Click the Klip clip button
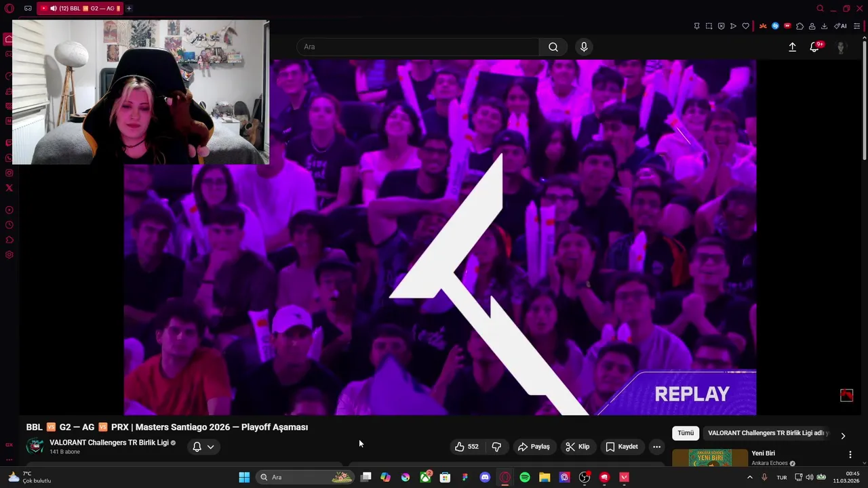868x488 pixels. (578, 447)
